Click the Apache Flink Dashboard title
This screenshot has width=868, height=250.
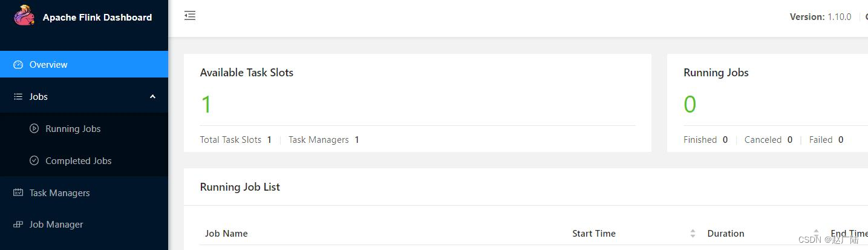(97, 18)
